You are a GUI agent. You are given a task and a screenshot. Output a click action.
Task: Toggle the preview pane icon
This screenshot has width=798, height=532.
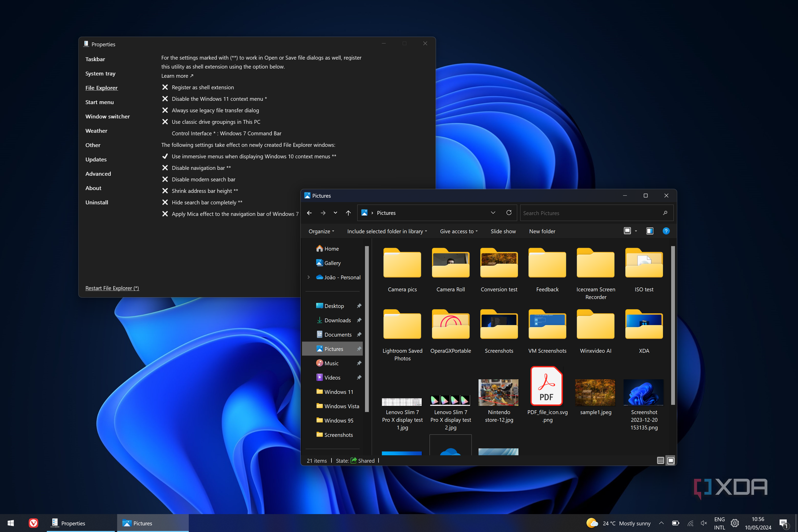pos(650,231)
